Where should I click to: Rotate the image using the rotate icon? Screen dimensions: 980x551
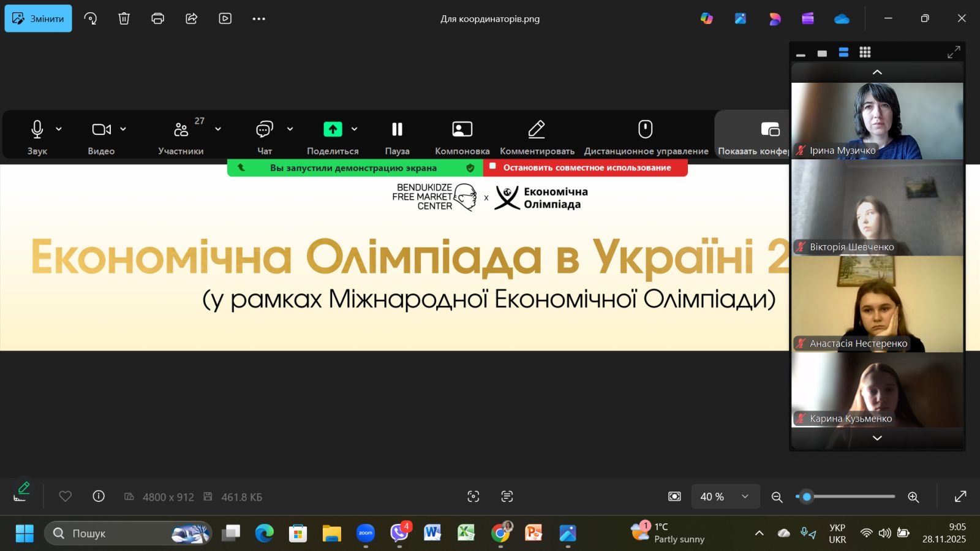click(x=91, y=18)
